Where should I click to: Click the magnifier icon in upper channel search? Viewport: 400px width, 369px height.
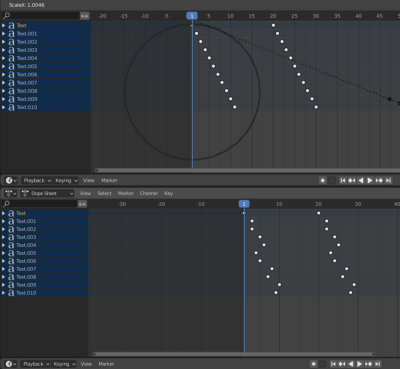point(6,16)
